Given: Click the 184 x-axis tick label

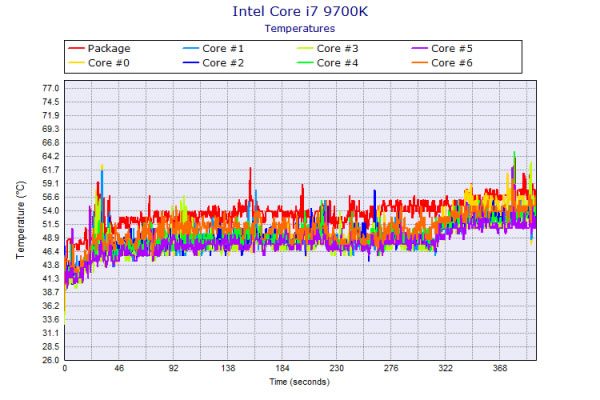Looking at the screenshot, I should click(x=282, y=368).
